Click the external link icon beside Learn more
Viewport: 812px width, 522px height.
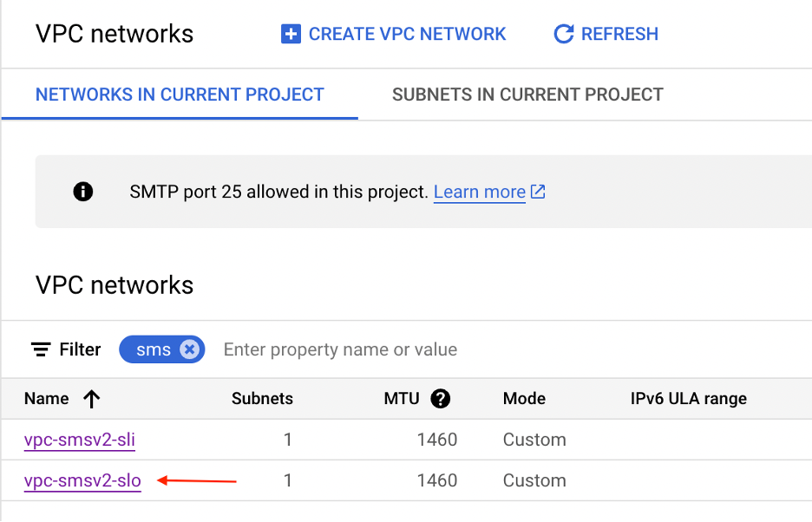pyautogui.click(x=538, y=192)
